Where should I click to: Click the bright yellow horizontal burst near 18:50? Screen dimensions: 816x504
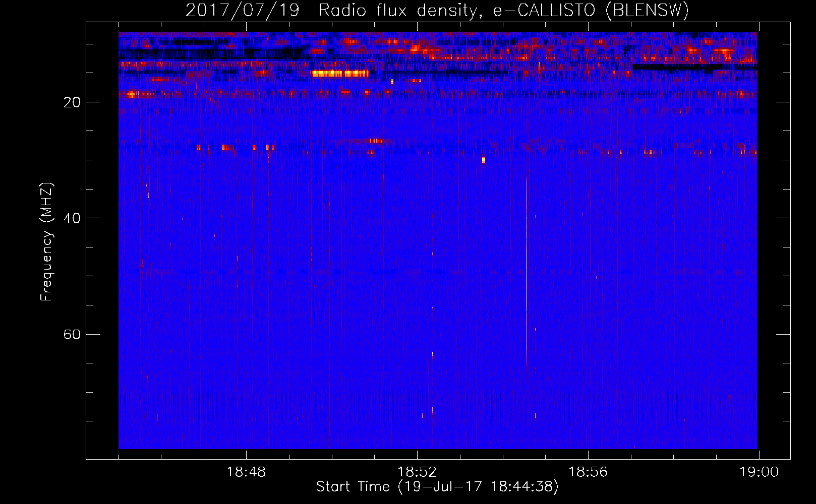pyautogui.click(x=340, y=74)
